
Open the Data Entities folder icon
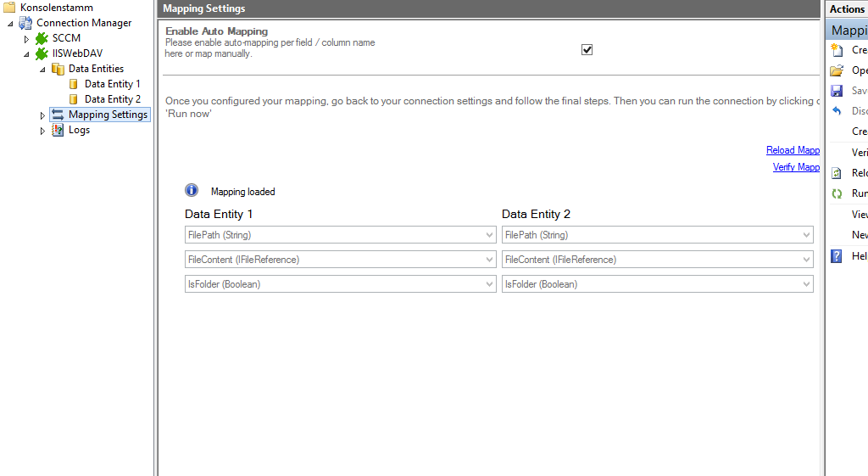tap(58, 69)
